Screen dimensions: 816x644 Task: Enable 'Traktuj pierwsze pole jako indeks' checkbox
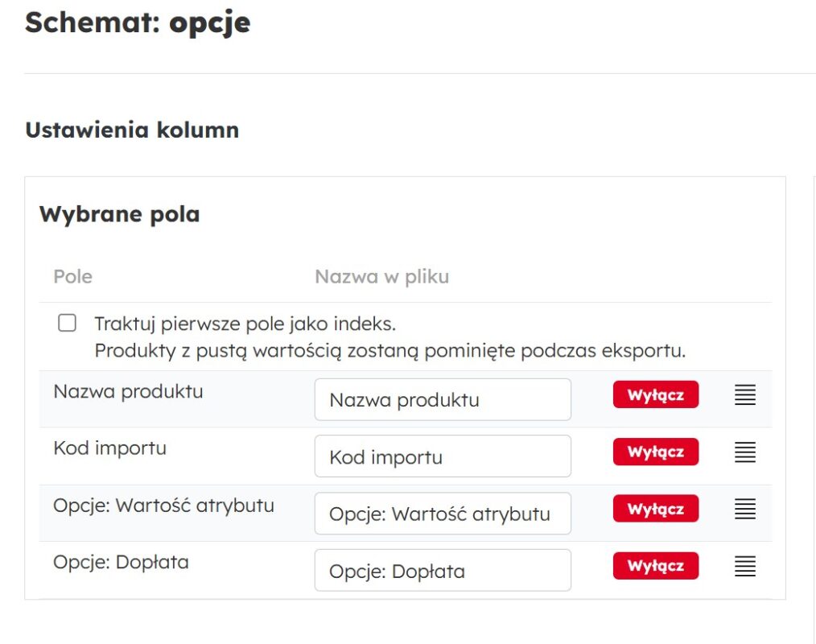68,324
